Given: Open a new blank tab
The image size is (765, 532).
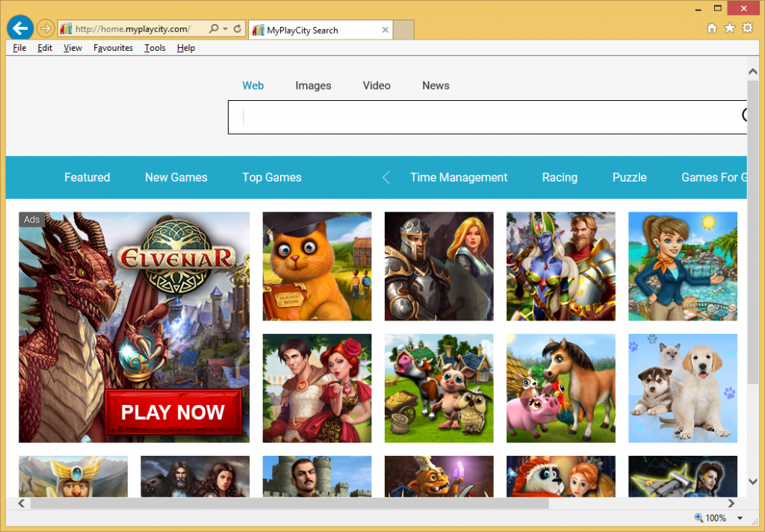Looking at the screenshot, I should (403, 30).
